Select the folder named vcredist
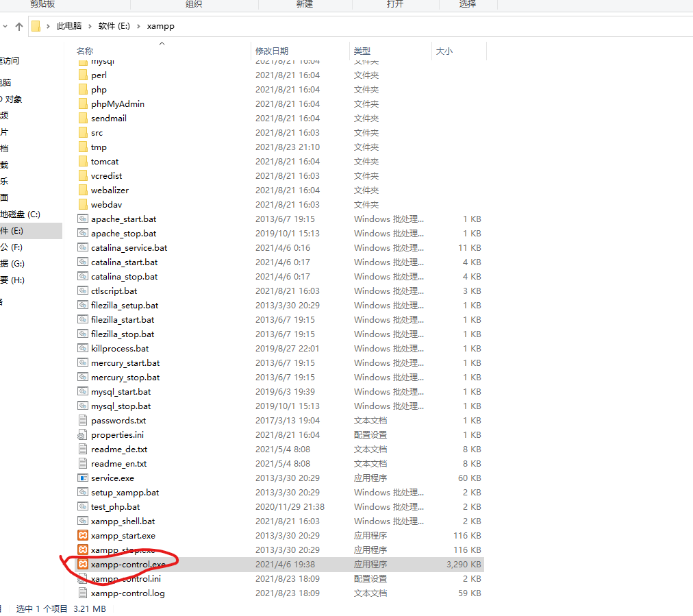 [107, 176]
